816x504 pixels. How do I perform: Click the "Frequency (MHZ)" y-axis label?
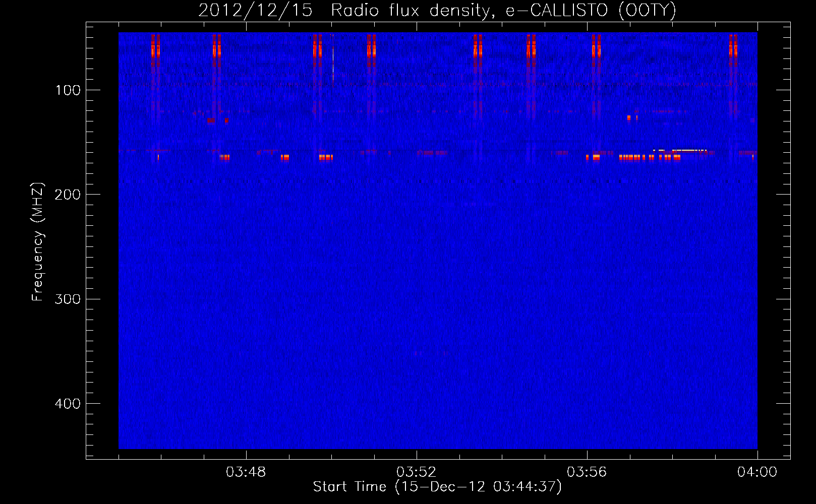point(37,242)
